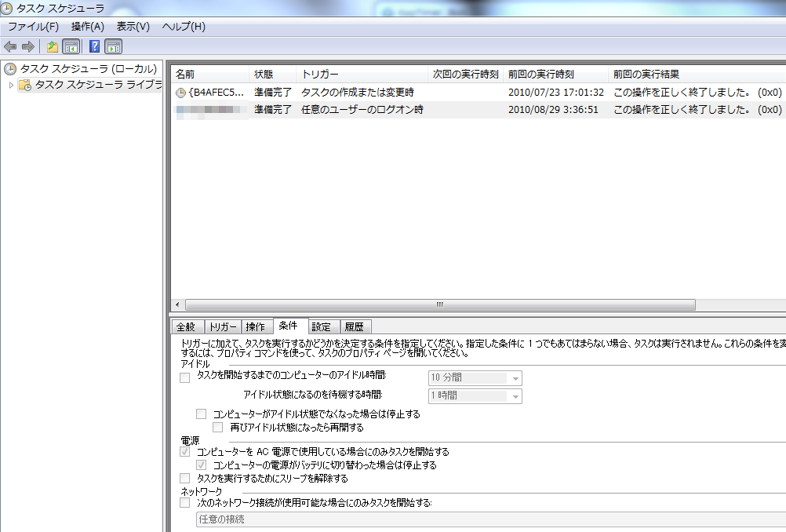Toggle the Show/Hide Action Pane icon

click(x=114, y=46)
